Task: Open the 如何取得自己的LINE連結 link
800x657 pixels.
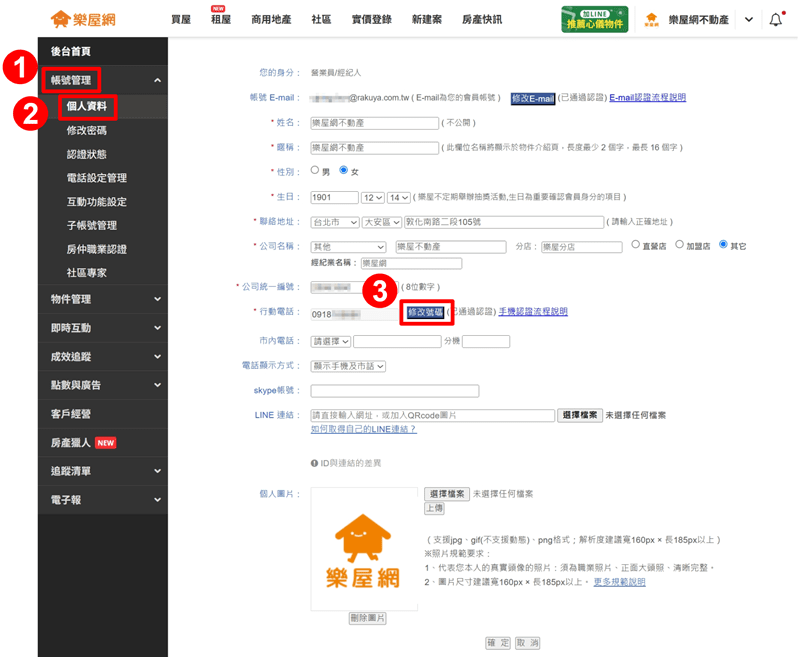Action: pyautogui.click(x=364, y=429)
